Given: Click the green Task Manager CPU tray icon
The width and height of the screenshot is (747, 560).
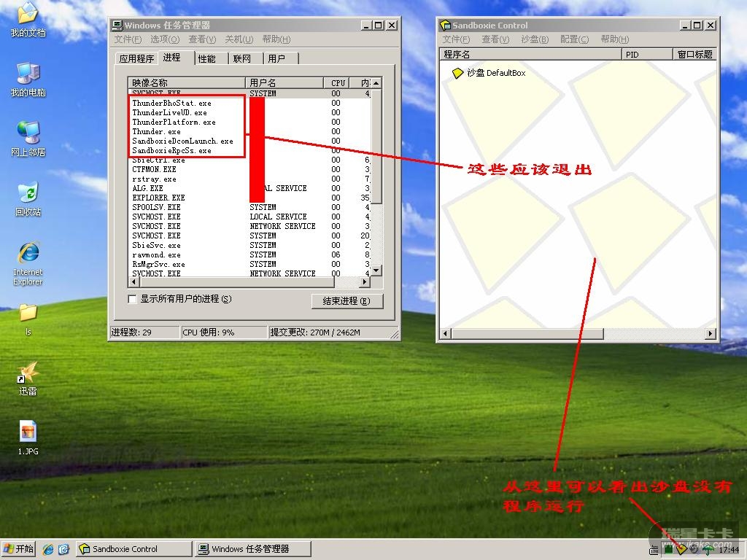Looking at the screenshot, I should tap(668, 550).
